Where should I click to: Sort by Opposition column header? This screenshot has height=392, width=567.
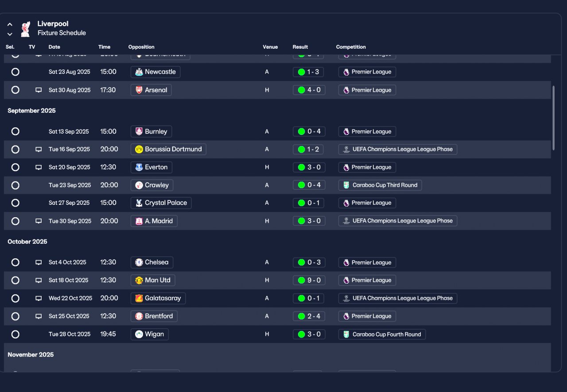coord(141,47)
